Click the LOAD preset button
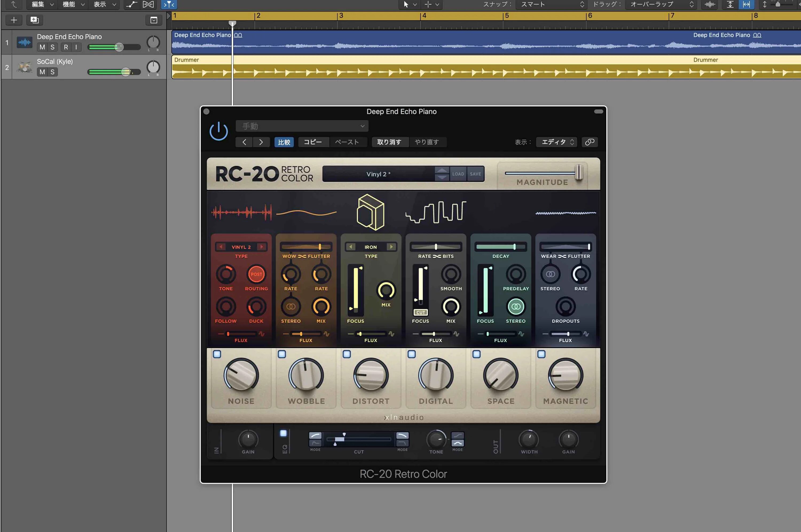The width and height of the screenshot is (801, 532). pos(458,174)
